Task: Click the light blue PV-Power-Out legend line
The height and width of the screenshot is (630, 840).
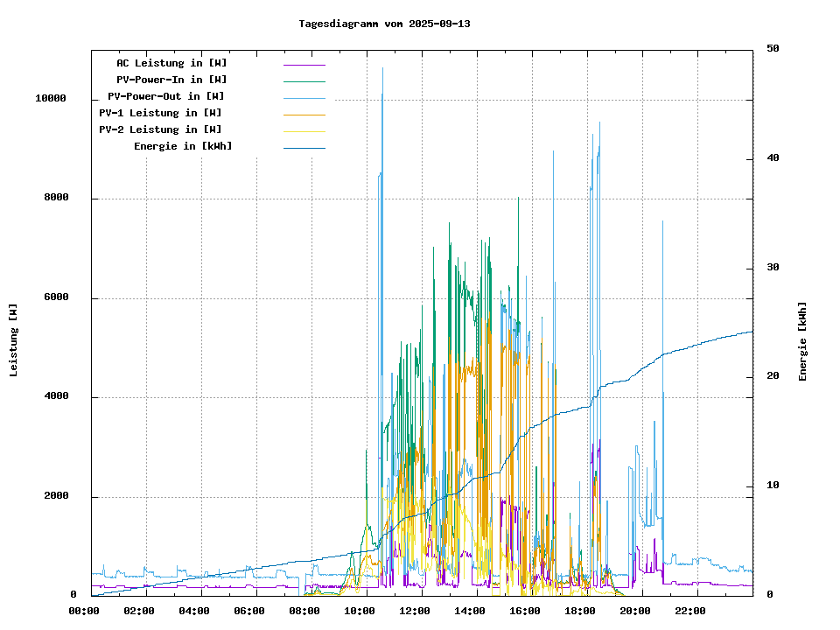Action: pyautogui.click(x=304, y=97)
